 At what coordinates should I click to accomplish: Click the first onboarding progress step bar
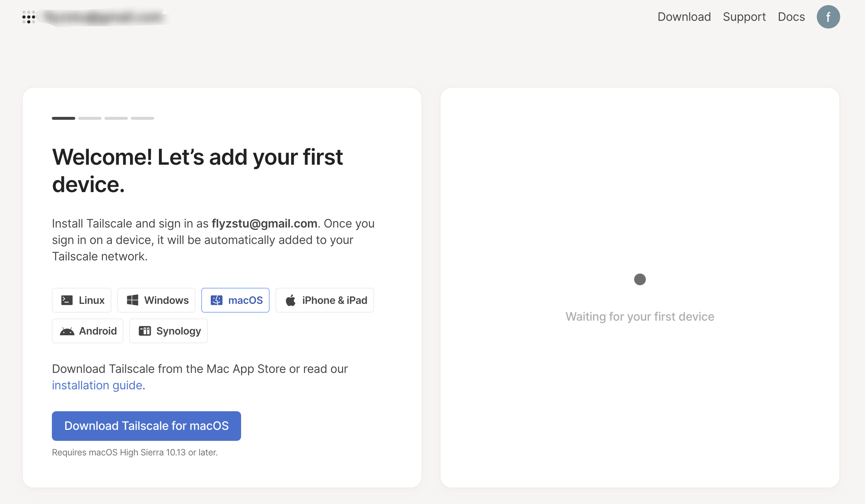click(64, 118)
